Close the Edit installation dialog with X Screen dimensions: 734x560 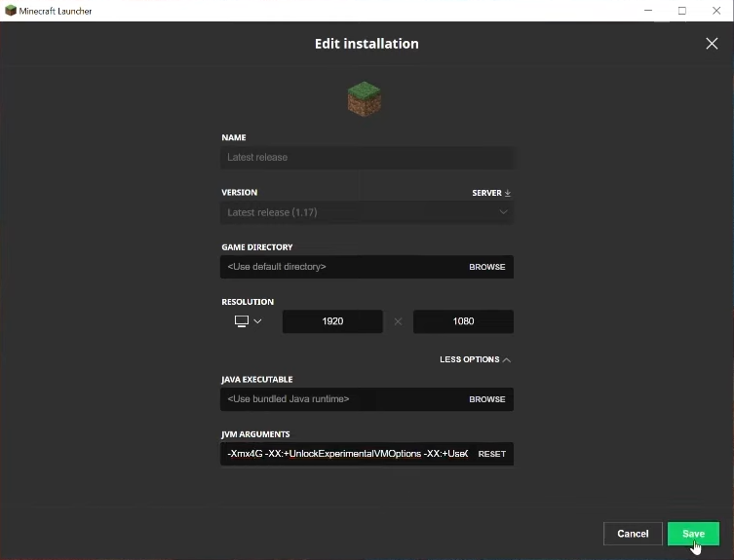(x=712, y=44)
